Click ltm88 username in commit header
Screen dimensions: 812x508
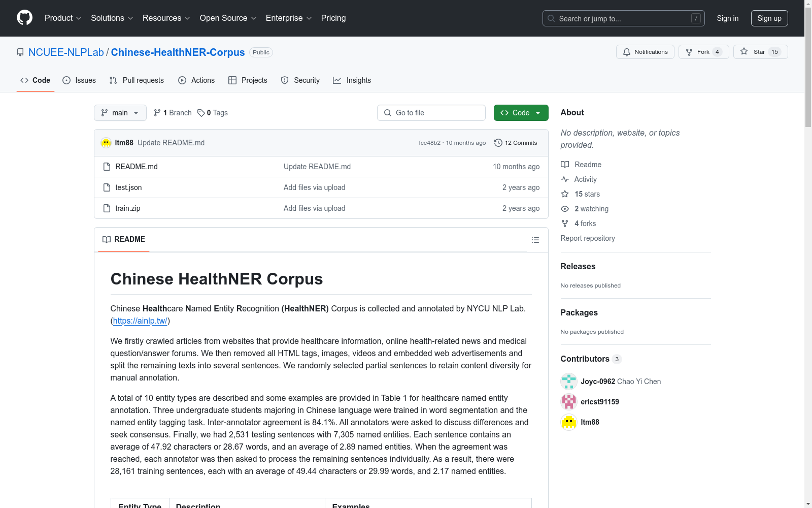tap(124, 143)
